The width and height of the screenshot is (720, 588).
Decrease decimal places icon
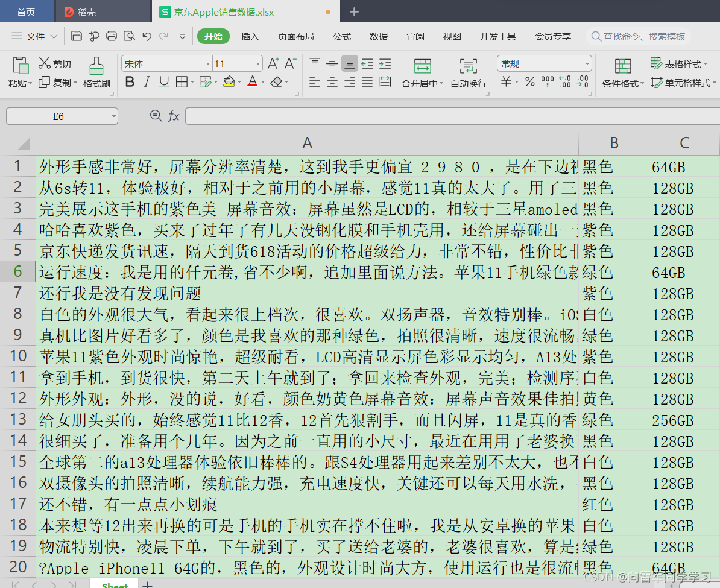[583, 82]
